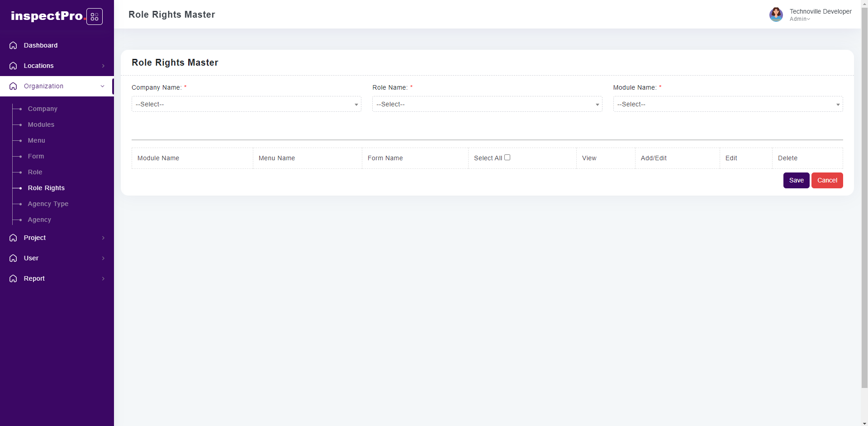Click the user avatar picture

click(776, 14)
